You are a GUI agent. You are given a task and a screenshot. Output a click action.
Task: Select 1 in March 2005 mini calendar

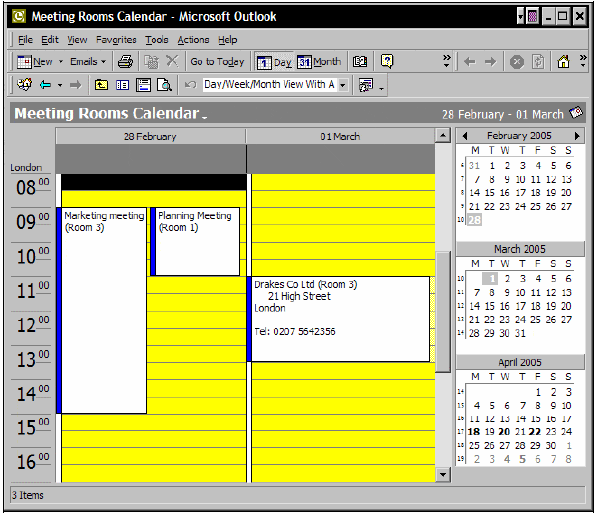[x=491, y=279]
